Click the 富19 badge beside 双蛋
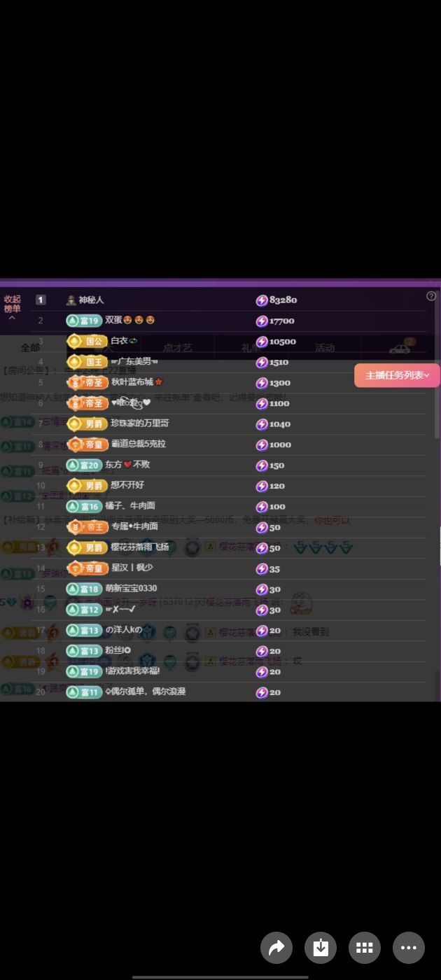This screenshot has height=980, width=441. [83, 321]
